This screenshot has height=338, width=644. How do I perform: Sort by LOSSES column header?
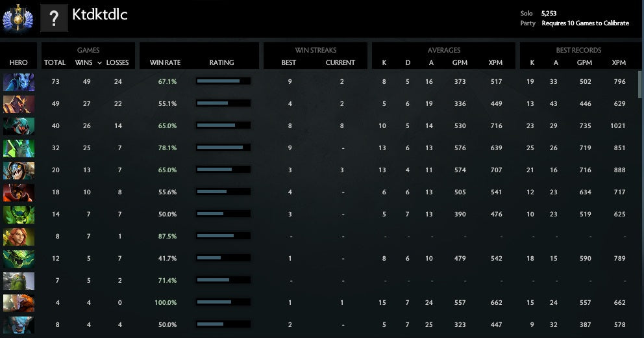[117, 63]
